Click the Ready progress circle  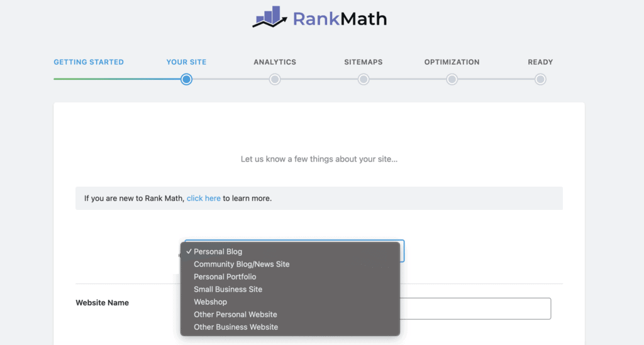(540, 79)
